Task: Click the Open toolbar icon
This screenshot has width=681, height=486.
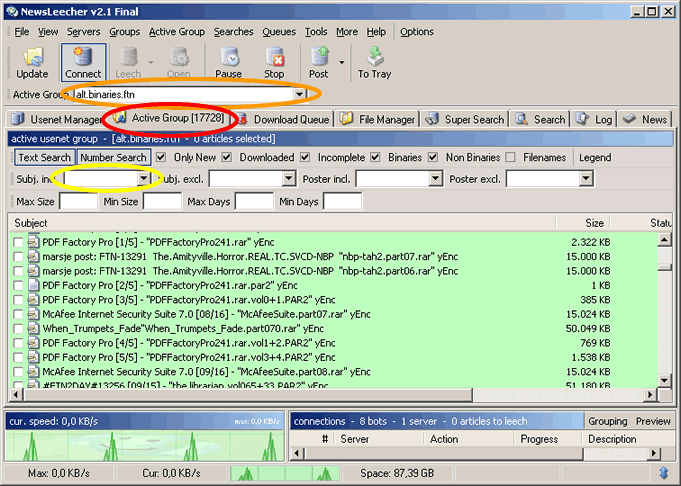Action: (179, 57)
